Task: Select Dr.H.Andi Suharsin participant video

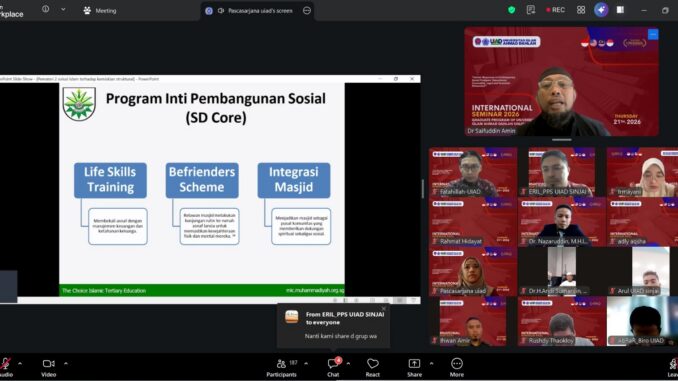Action: [562, 272]
